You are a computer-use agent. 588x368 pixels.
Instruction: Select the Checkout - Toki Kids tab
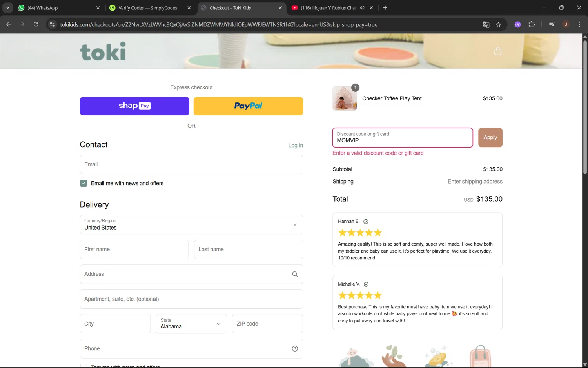[x=241, y=8]
